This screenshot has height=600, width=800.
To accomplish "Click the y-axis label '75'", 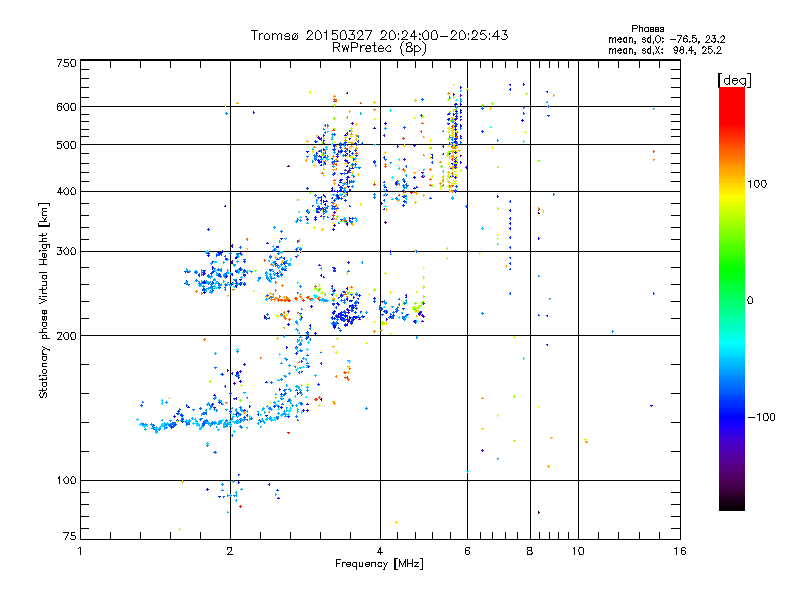I will point(70,536).
